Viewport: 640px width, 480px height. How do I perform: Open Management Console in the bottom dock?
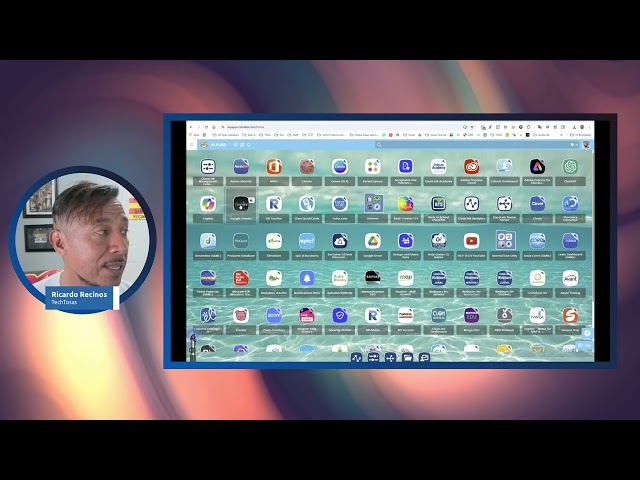tap(373, 358)
